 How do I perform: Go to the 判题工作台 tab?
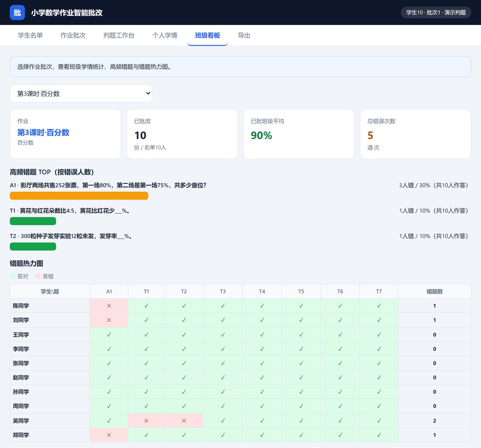click(119, 36)
